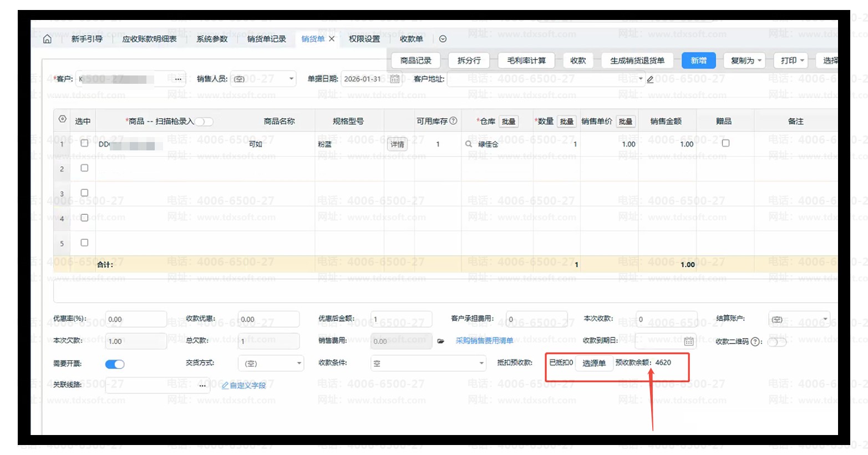Viewport: 868px width, 455px height.
Task: Close the 销货单 tab
Action: pos(332,39)
